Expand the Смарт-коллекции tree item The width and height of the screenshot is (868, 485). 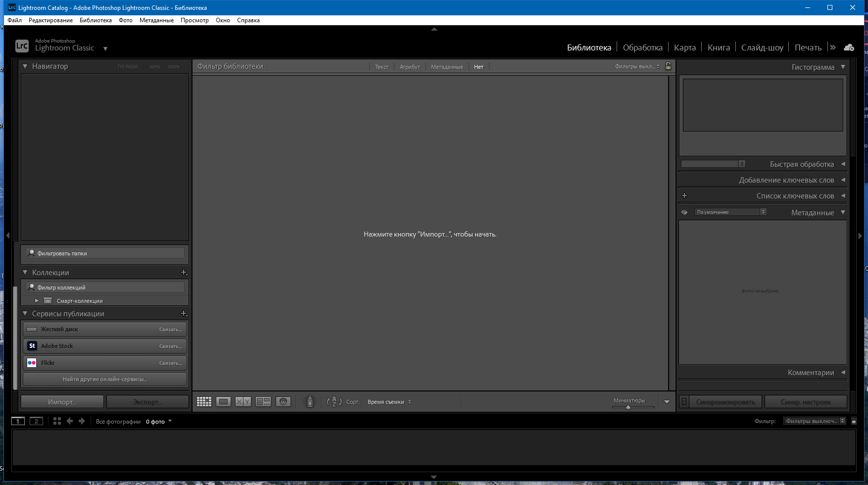point(37,300)
